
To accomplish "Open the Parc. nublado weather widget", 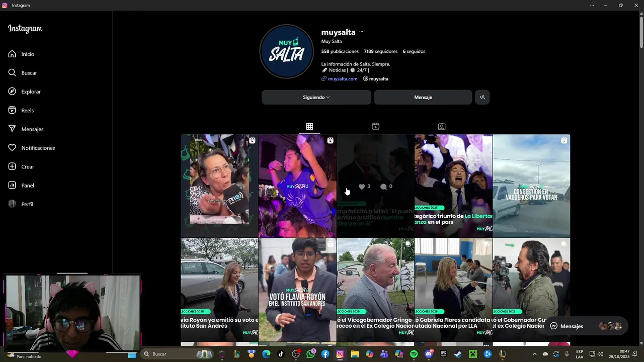I will coord(24,356).
